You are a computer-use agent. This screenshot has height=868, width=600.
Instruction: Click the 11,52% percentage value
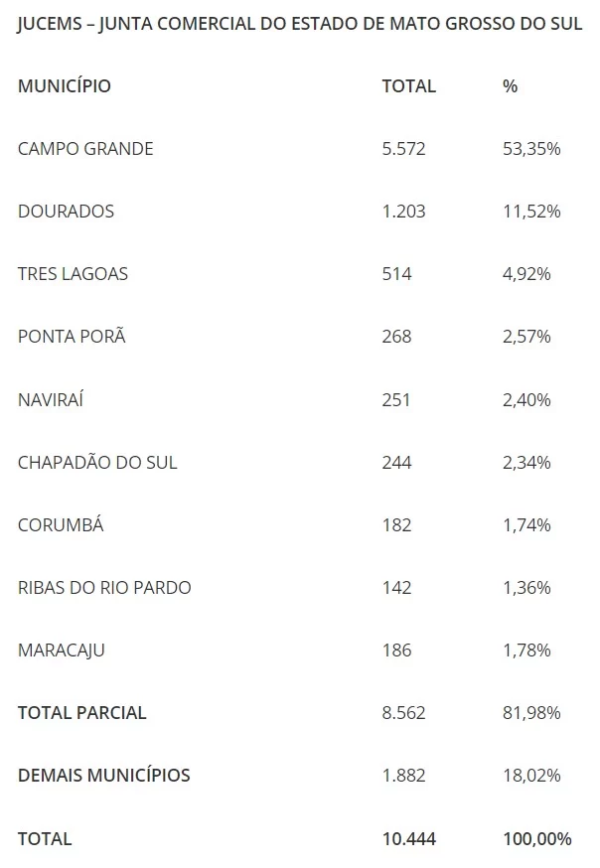[x=531, y=212]
